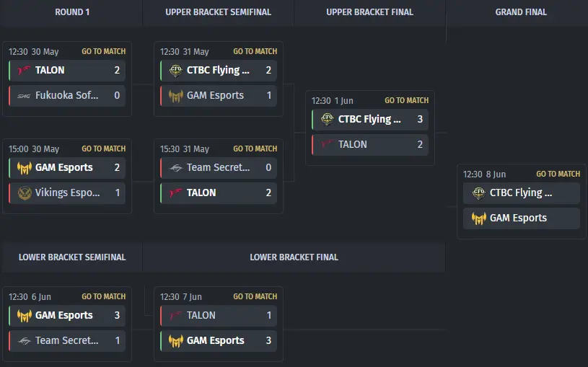The image size is (588, 367).
Task: Click GAM Esports logo in Lower Bracket Final
Action: pos(175,341)
